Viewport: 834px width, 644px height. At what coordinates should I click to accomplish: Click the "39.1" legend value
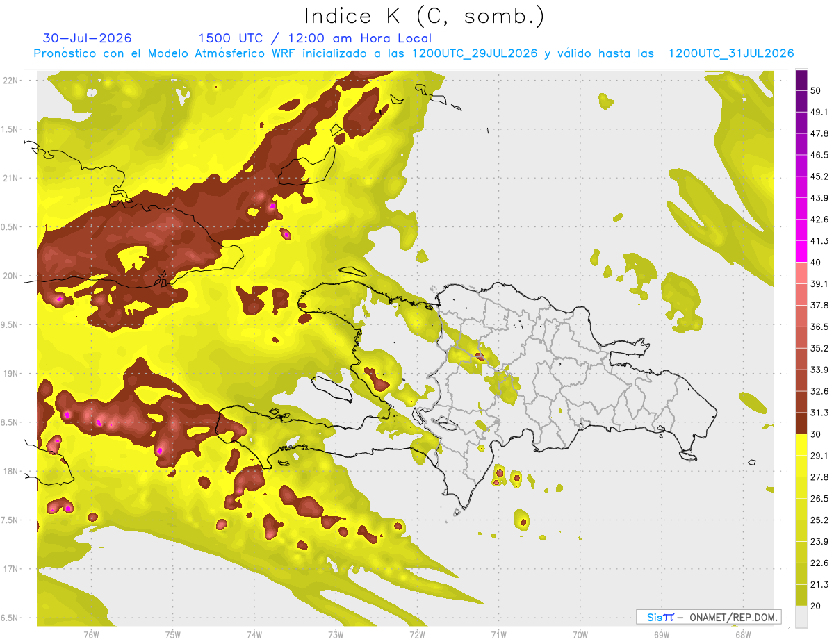tap(819, 283)
